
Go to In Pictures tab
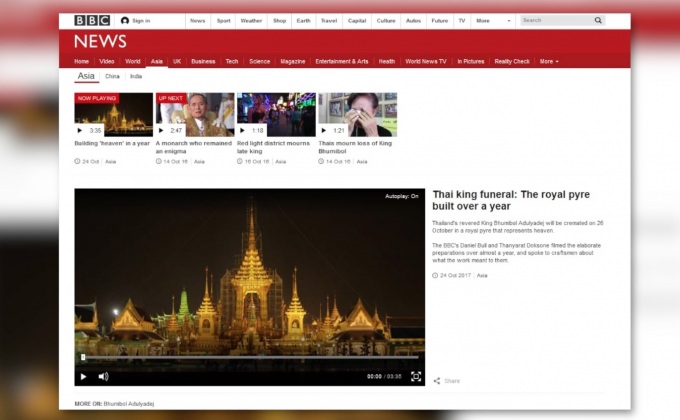(471, 62)
